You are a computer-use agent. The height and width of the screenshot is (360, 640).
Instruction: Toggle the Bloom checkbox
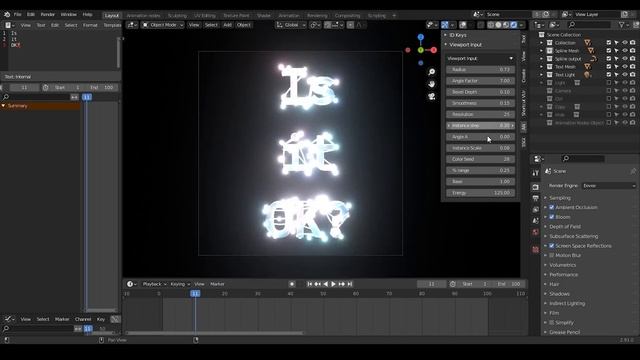(x=552, y=217)
